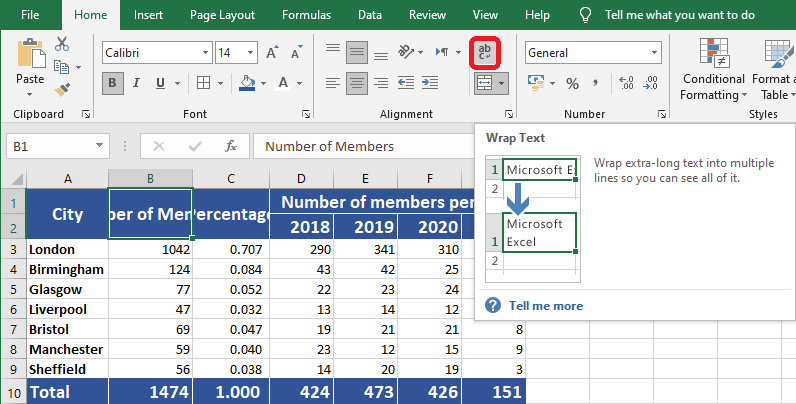The image size is (796, 404).
Task: Click the Tell me more link
Action: click(x=546, y=306)
